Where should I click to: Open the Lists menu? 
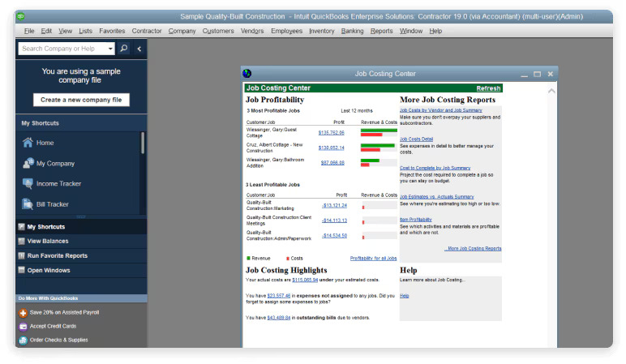coord(85,31)
